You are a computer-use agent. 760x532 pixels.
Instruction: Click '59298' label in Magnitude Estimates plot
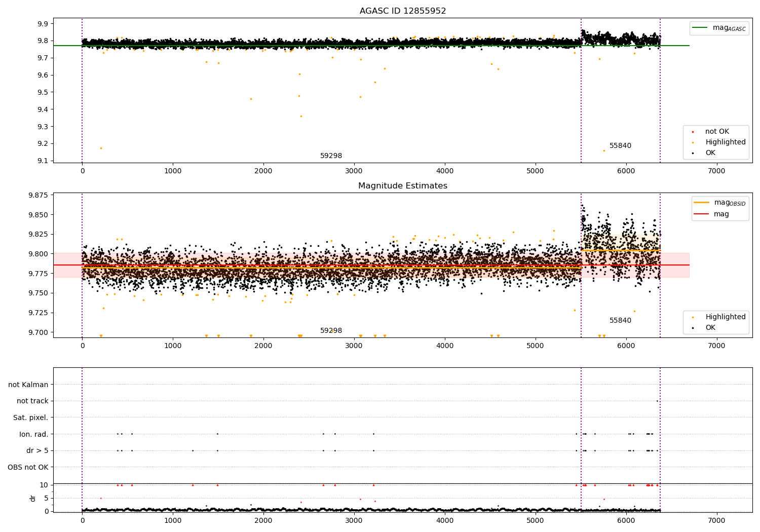[x=331, y=331]
